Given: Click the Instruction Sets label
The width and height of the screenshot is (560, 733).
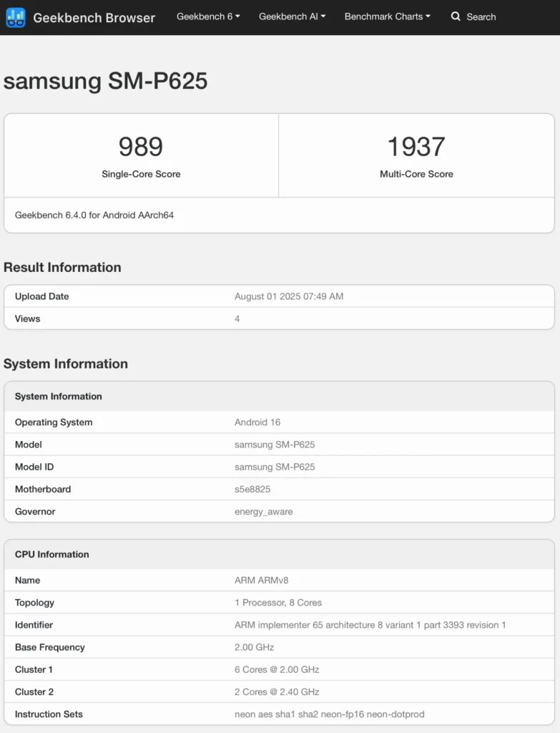Looking at the screenshot, I should coord(49,714).
